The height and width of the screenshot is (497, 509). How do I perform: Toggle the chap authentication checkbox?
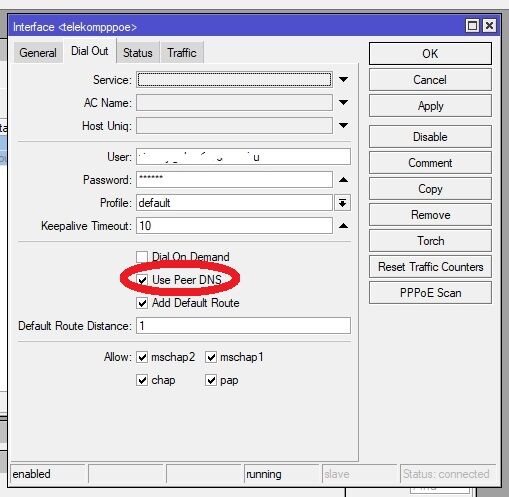[x=142, y=380]
